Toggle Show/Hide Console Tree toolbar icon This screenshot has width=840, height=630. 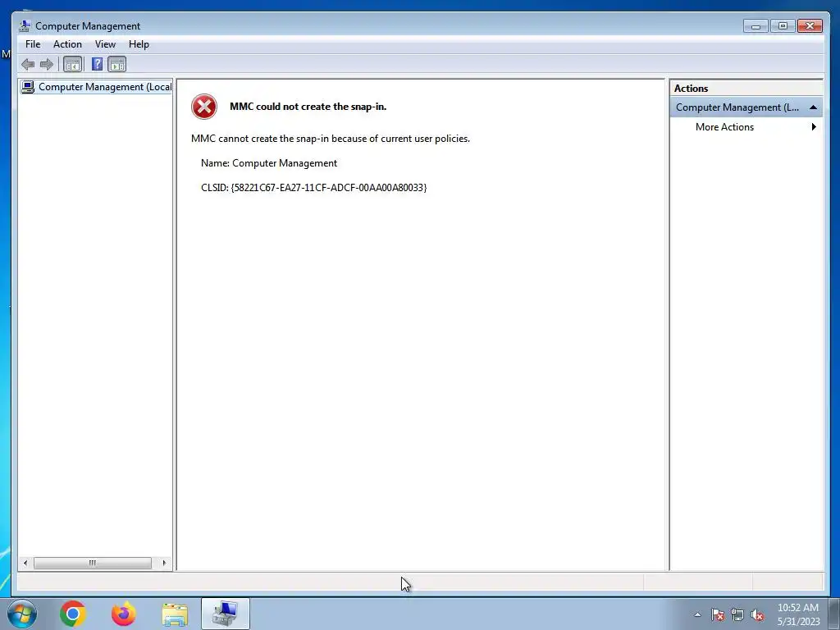click(x=72, y=65)
